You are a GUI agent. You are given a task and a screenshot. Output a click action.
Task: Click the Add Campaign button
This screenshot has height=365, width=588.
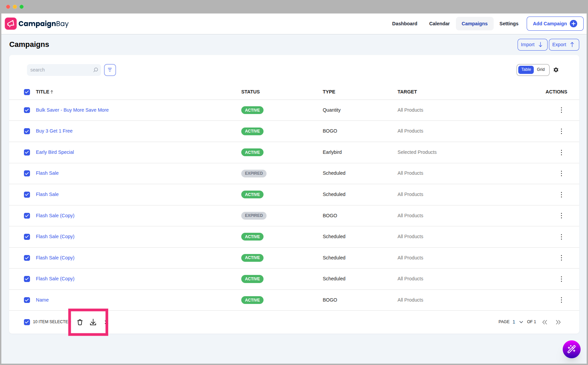pos(555,24)
